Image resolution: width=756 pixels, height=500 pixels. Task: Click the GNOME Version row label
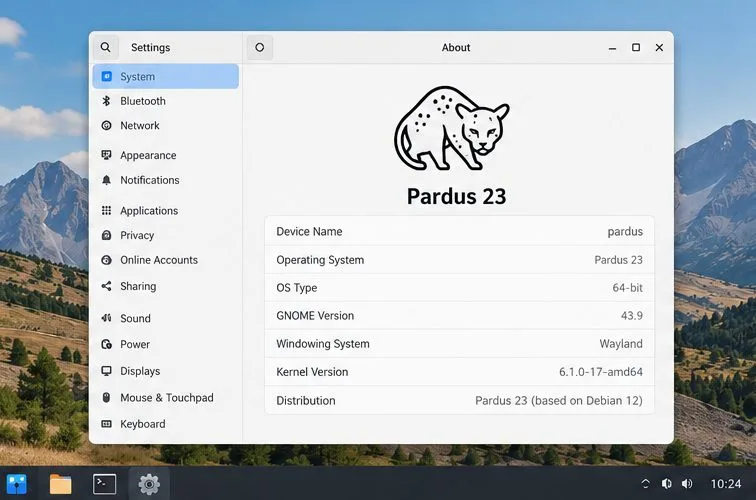(315, 315)
